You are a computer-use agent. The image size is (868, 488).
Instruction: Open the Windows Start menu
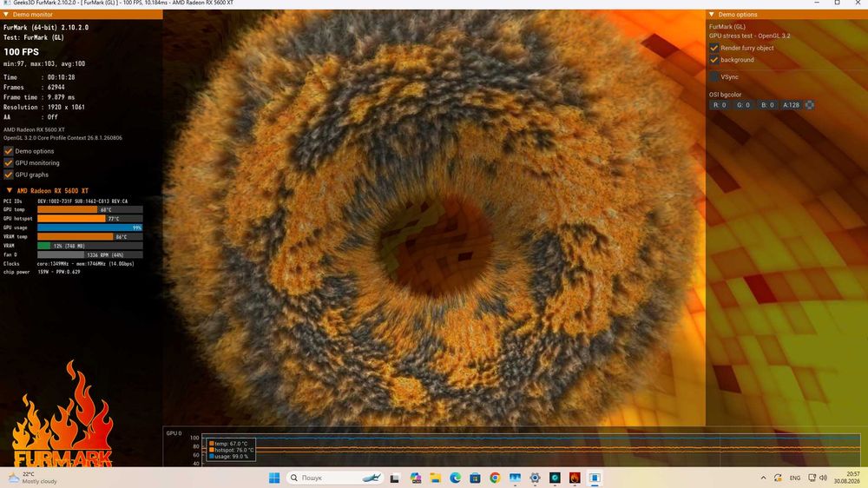[274, 478]
